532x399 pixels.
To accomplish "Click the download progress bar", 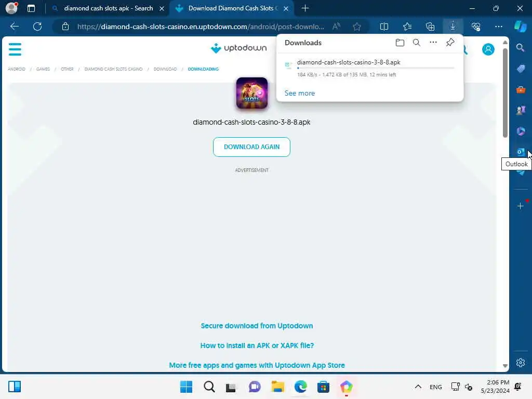I will pyautogui.click(x=376, y=68).
